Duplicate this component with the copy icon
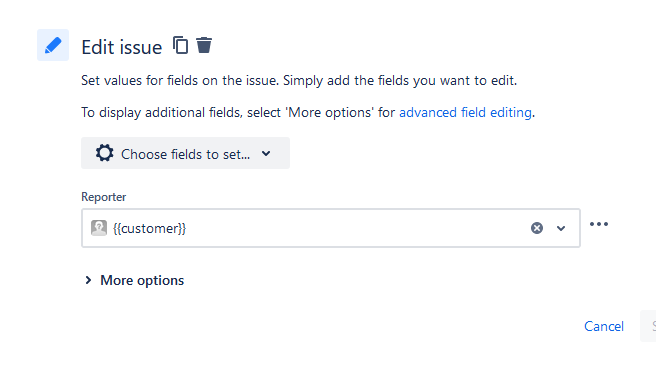The image size is (656, 366). pyautogui.click(x=181, y=45)
